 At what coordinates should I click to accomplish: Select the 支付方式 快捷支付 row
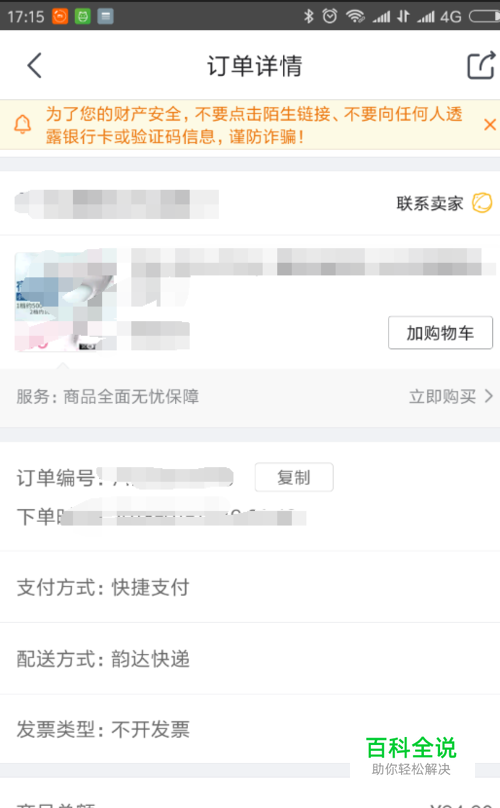coord(250,587)
